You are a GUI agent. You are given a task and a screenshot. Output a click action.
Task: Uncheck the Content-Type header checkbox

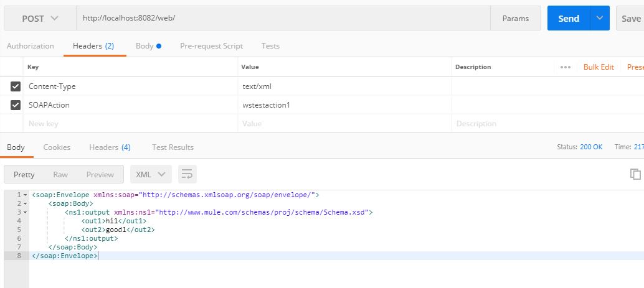coord(16,86)
